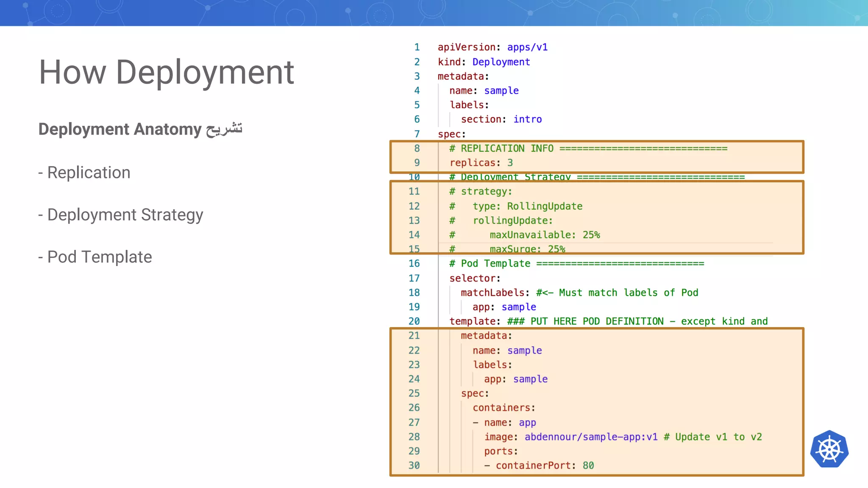Click the 'kind: Deployment' code line

484,62
